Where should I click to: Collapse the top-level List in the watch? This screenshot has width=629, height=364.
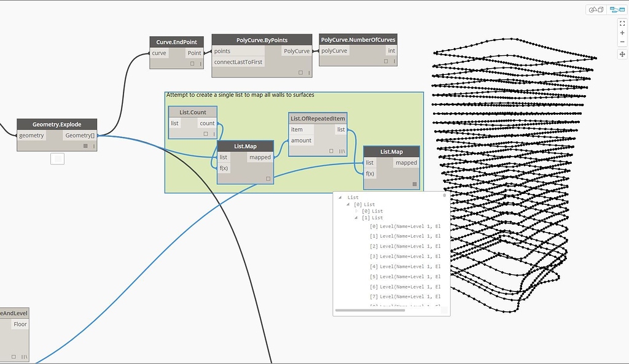click(340, 197)
